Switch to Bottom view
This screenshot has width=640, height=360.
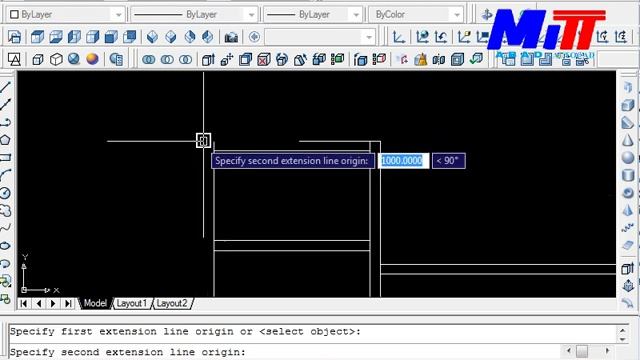(56, 37)
